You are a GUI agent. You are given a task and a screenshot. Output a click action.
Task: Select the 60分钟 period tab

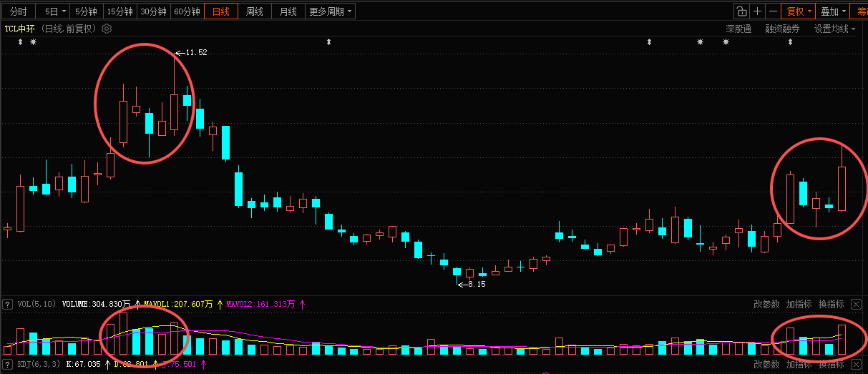tap(187, 11)
